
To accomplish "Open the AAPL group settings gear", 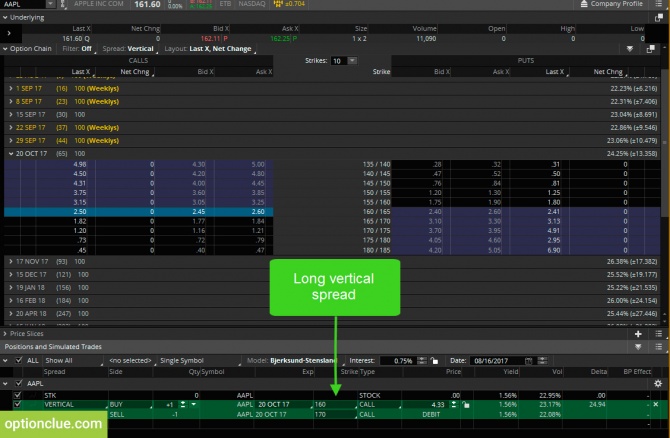I will (658, 383).
